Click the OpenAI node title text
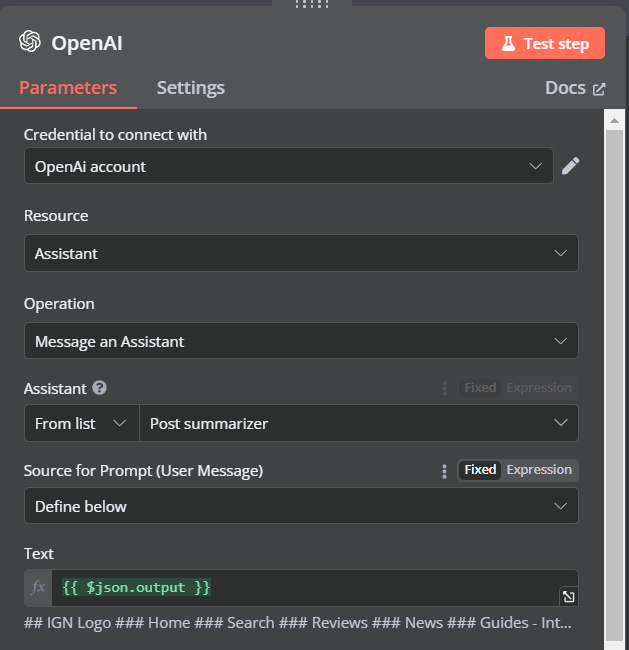629x650 pixels. [x=87, y=43]
